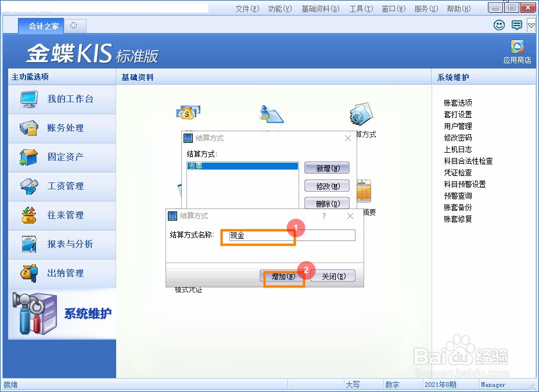Open 基础资料(D) menu
The image size is (539, 392).
(321, 9)
